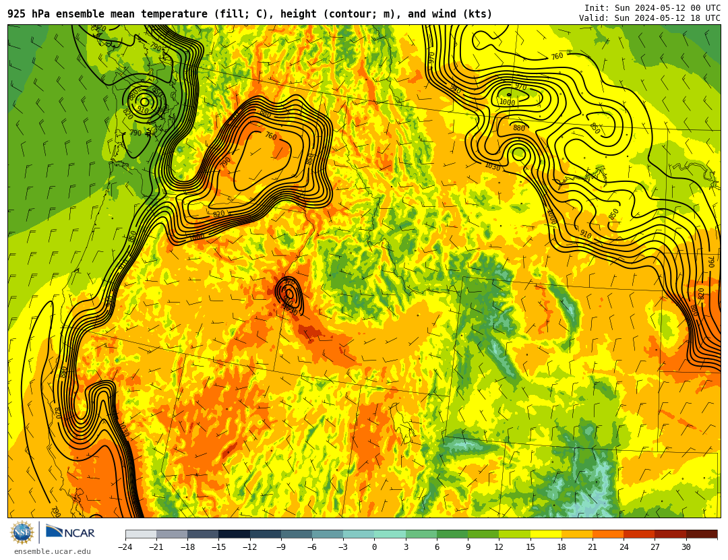
Task: Pick the 15 to 18 yellow swatch
Action: coord(545,534)
